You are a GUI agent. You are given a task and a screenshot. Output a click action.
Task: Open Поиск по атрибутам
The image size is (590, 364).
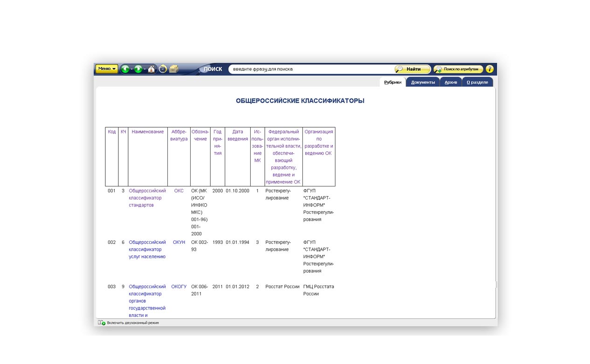coord(458,69)
